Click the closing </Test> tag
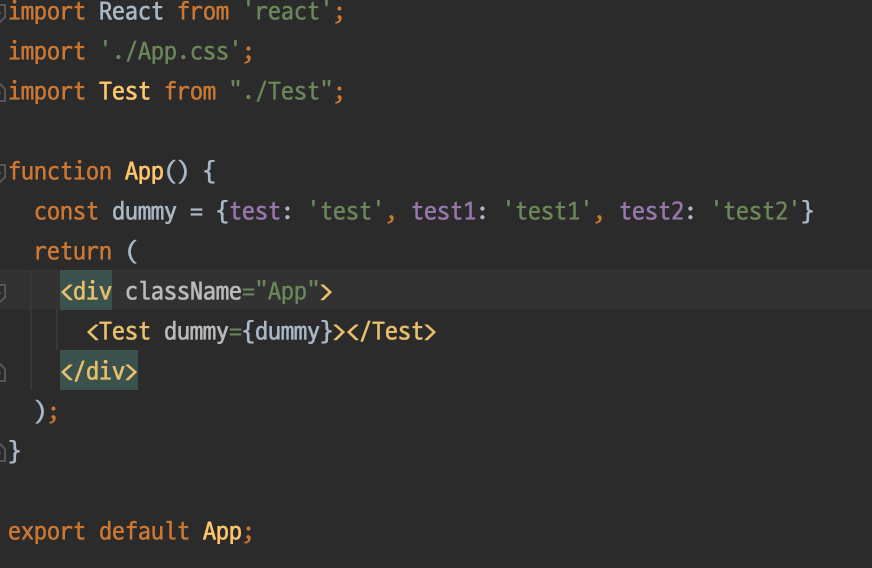The image size is (872, 568). (392, 332)
